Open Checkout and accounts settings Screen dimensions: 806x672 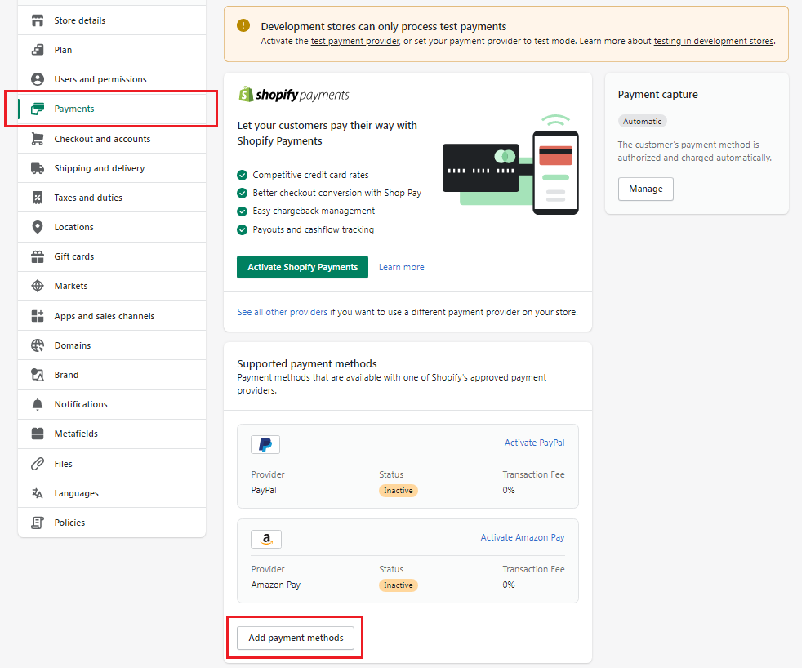(112, 139)
